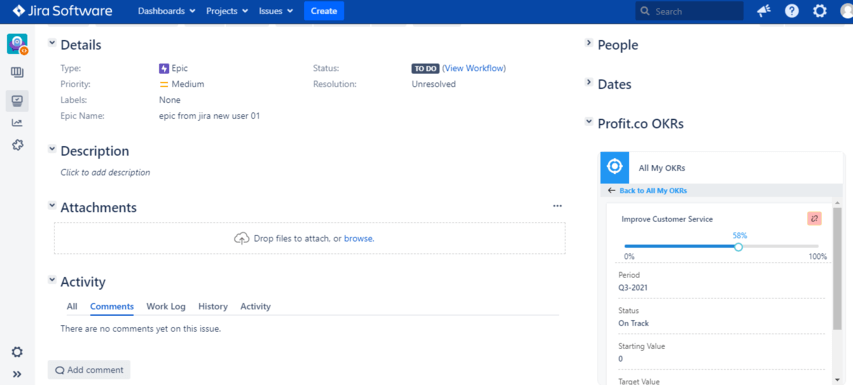Viewport: 853px width, 385px height.
Task: Collapse the Profit.co OKRs section
Action: point(589,122)
